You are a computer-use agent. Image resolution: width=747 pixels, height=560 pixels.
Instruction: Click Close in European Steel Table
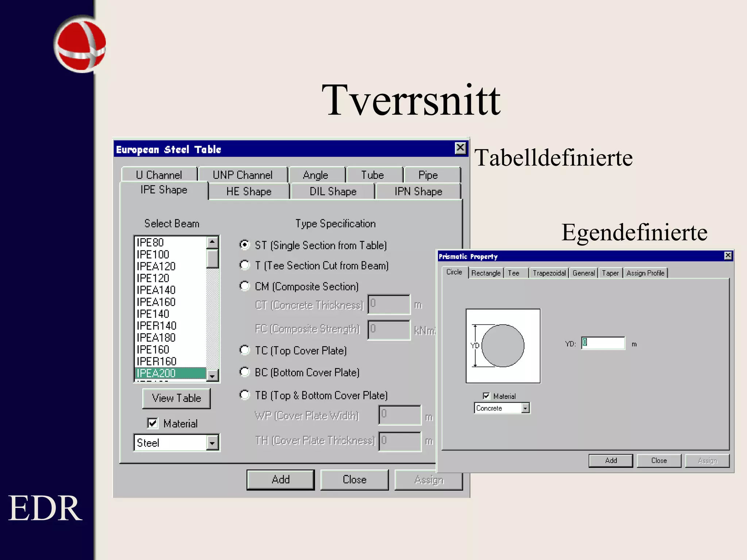tap(355, 479)
